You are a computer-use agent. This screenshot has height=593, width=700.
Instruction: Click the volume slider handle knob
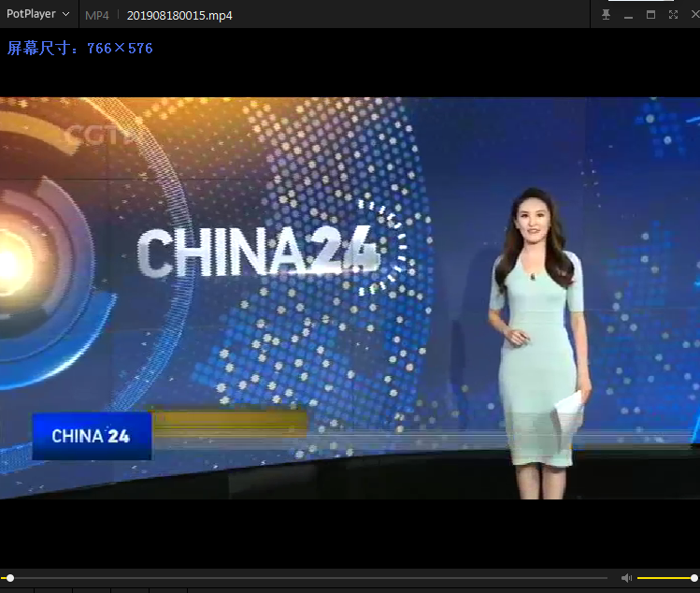click(694, 578)
